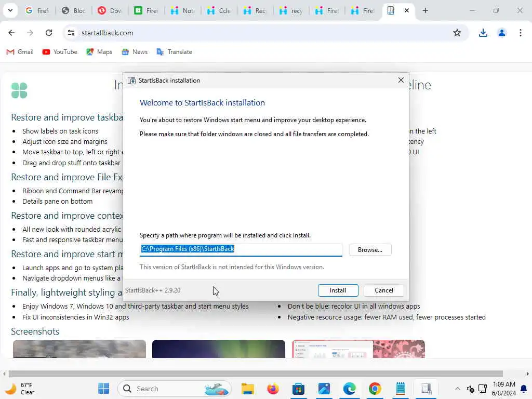Click Install in StartIsBack dialog

pos(338,290)
